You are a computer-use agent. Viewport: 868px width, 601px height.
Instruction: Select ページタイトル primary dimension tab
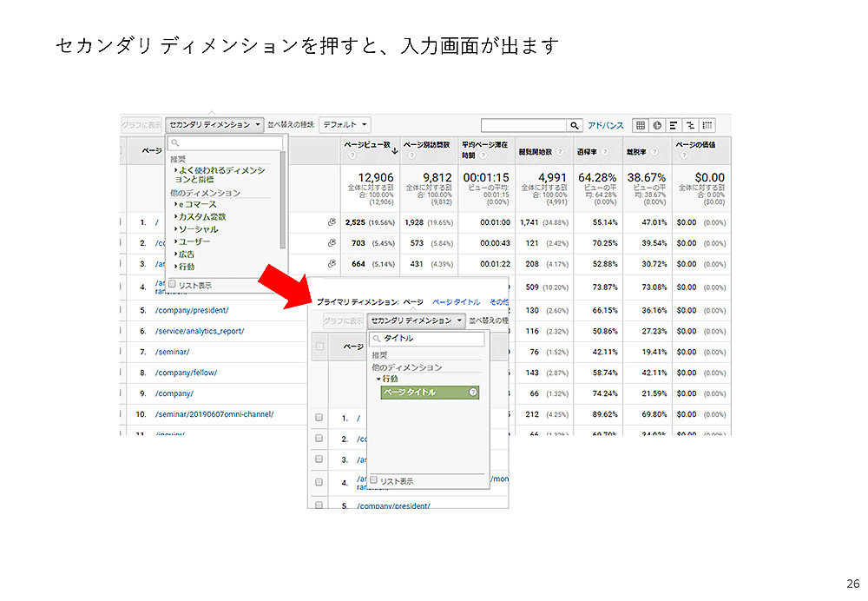(x=456, y=302)
